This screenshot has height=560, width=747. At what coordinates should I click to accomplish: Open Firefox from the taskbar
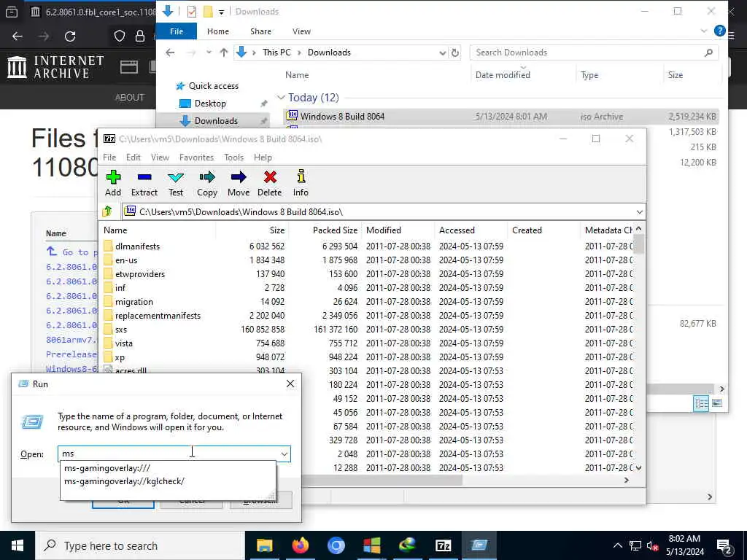300,545
